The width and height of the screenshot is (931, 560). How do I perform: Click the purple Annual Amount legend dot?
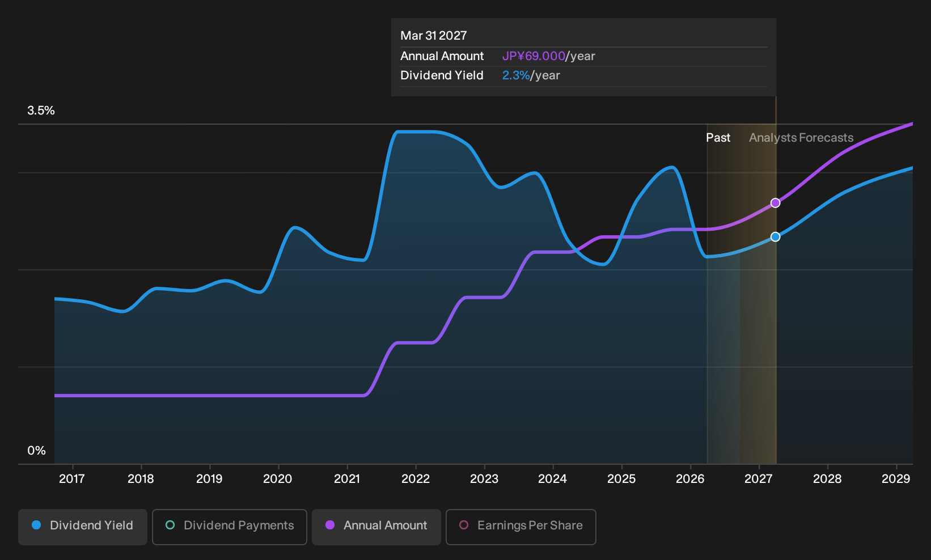click(x=330, y=525)
